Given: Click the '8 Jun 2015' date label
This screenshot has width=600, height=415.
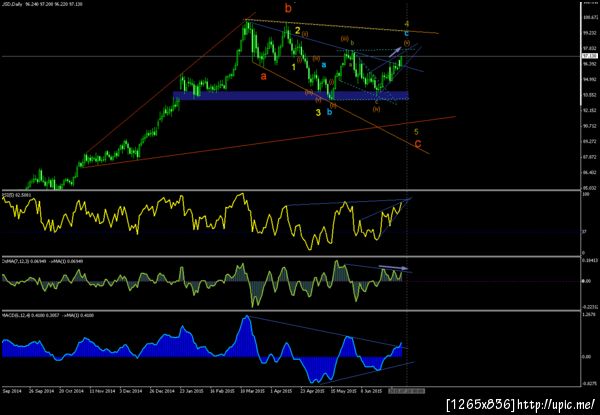Looking at the screenshot, I should coord(372,391).
